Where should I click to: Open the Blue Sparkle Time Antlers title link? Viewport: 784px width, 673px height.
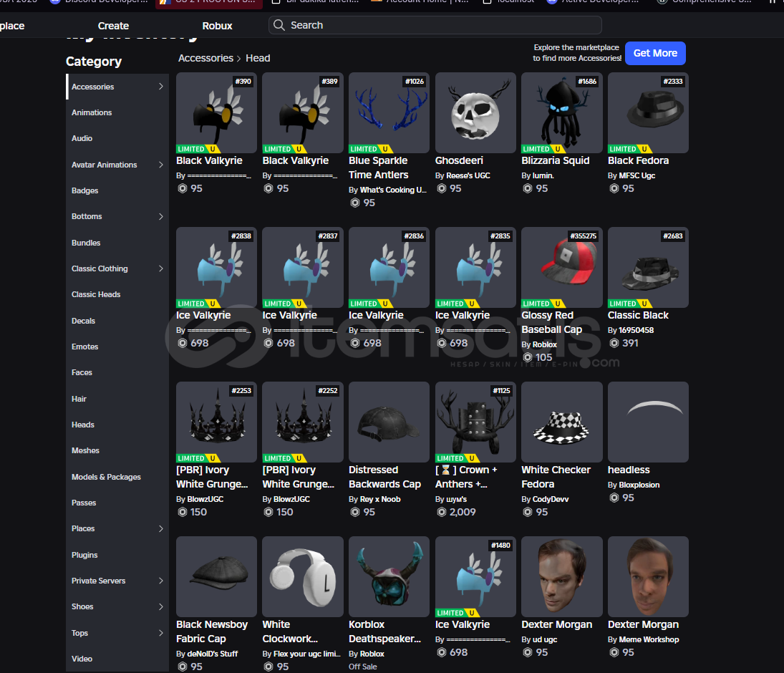coord(379,168)
